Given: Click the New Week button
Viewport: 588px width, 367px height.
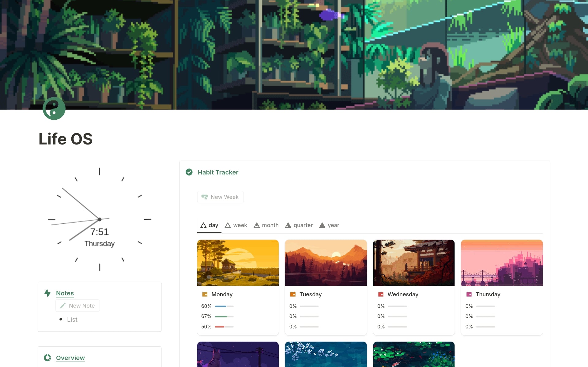Looking at the screenshot, I should 220,197.
